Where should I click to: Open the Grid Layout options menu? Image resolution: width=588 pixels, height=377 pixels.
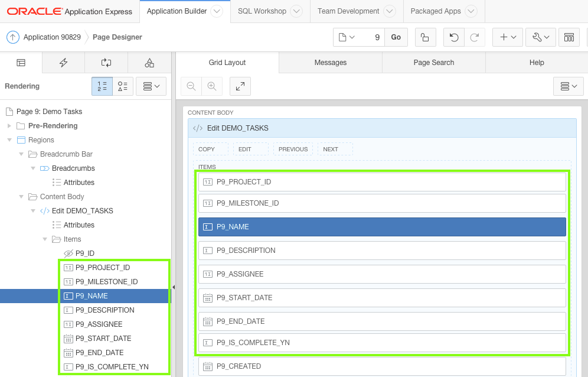pos(569,86)
